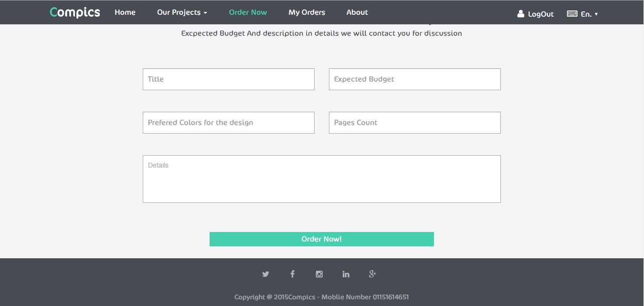The image size is (644, 306).
Task: Click the 'Excpected Budget And description' instruction text
Action: (x=322, y=33)
